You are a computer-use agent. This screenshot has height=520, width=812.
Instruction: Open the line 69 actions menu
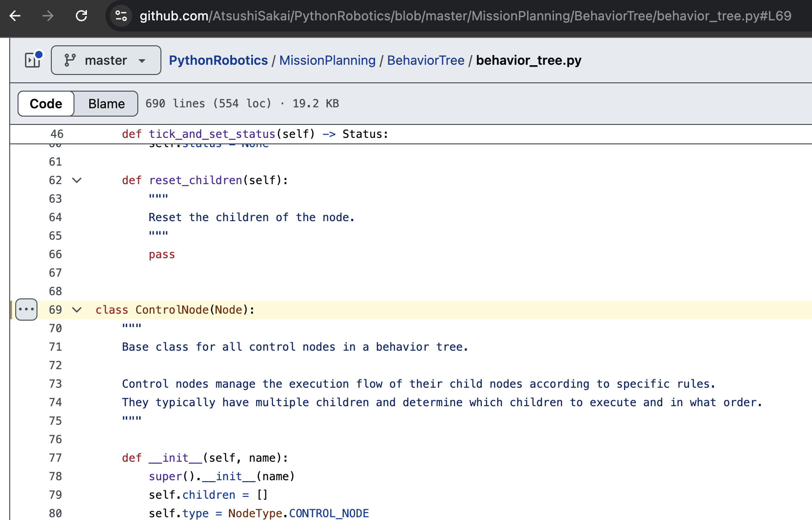(x=26, y=310)
